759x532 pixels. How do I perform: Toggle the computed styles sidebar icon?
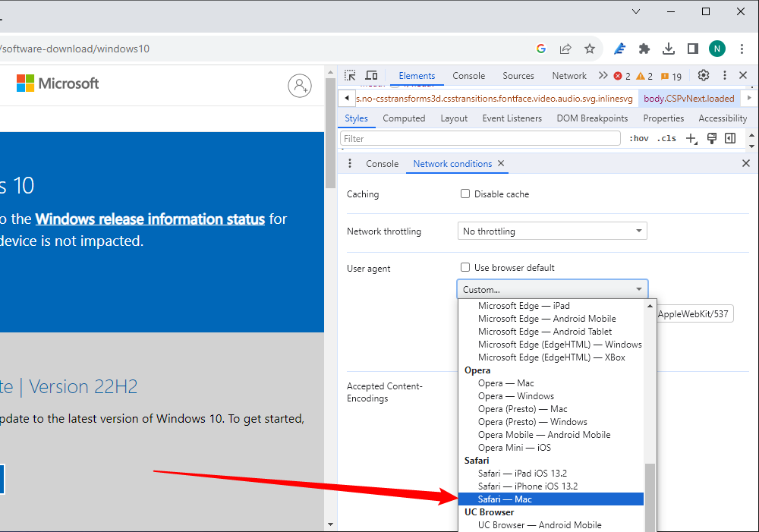pos(730,138)
